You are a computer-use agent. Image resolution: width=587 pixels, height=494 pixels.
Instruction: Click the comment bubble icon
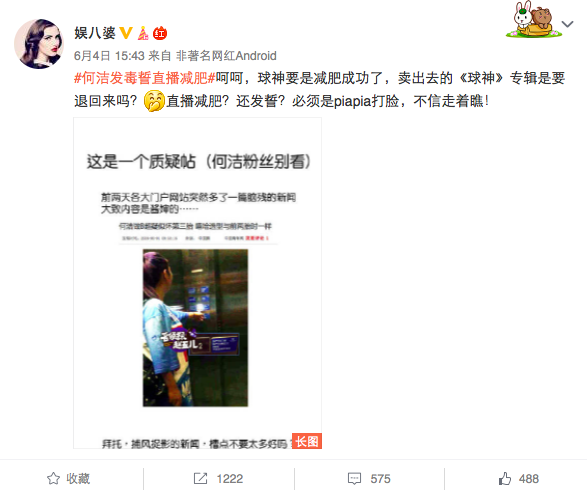point(354,479)
